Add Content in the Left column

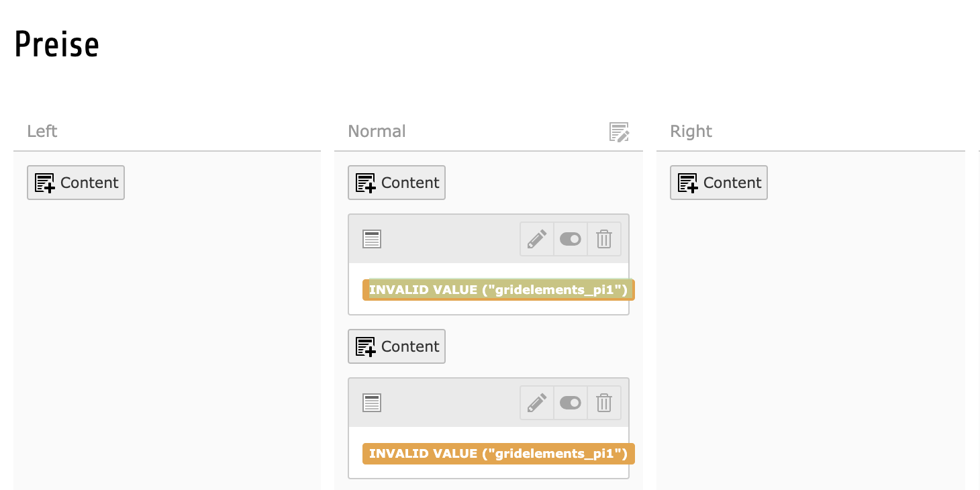(76, 183)
